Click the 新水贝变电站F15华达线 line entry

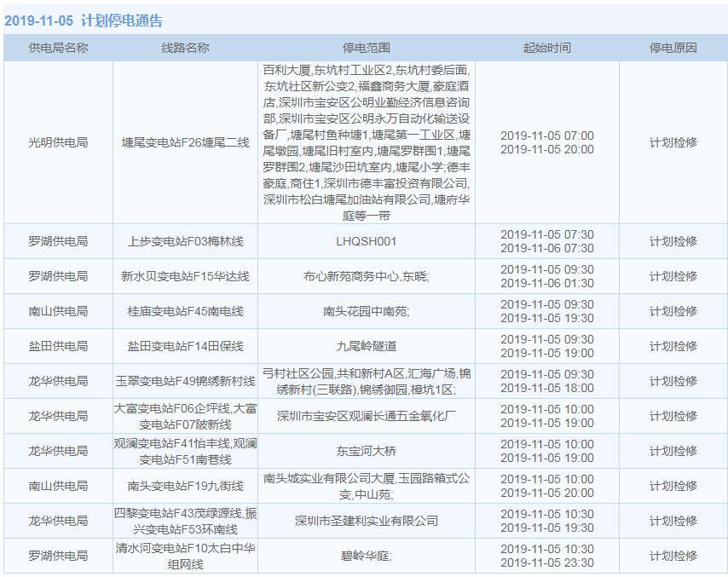click(x=185, y=276)
